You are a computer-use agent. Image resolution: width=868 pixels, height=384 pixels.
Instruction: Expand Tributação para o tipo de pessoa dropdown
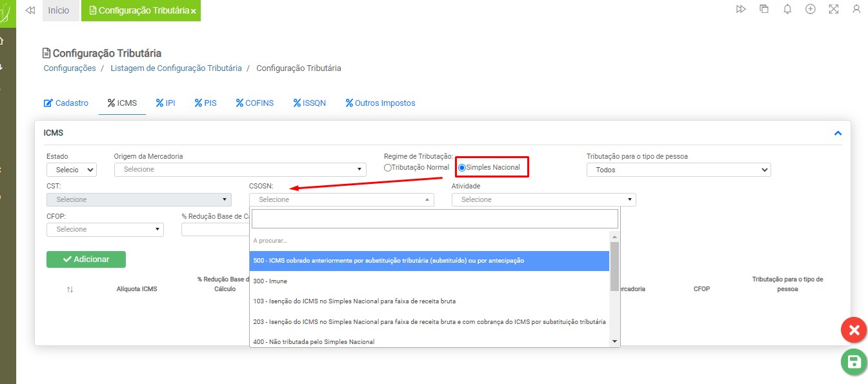(x=678, y=170)
